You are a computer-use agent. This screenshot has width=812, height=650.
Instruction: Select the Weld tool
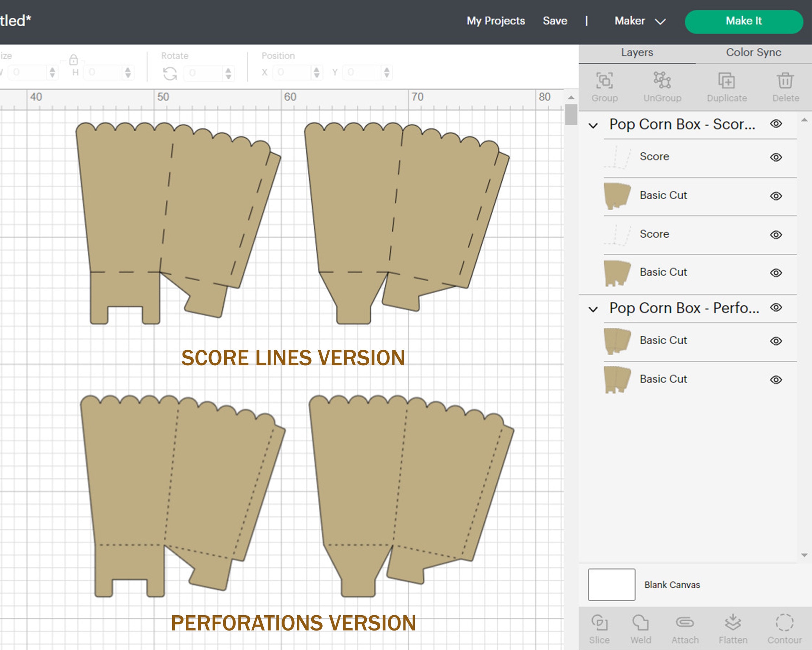coord(640,627)
